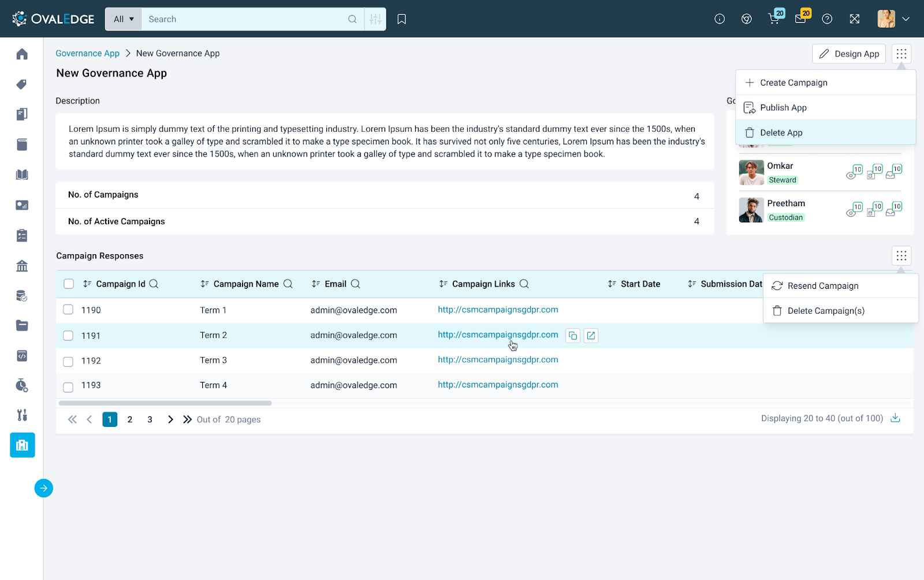The image size is (924, 580).
Task: Sort by Campaign Id column
Action: pos(87,284)
